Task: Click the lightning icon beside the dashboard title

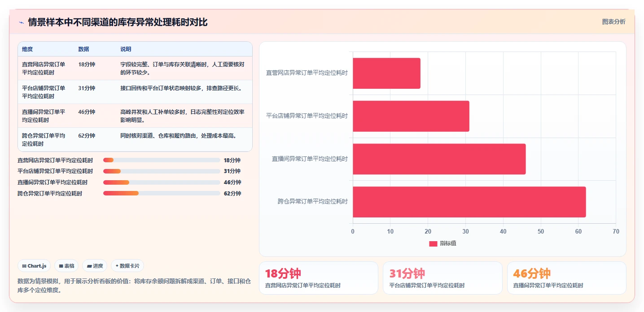Action: [21, 22]
